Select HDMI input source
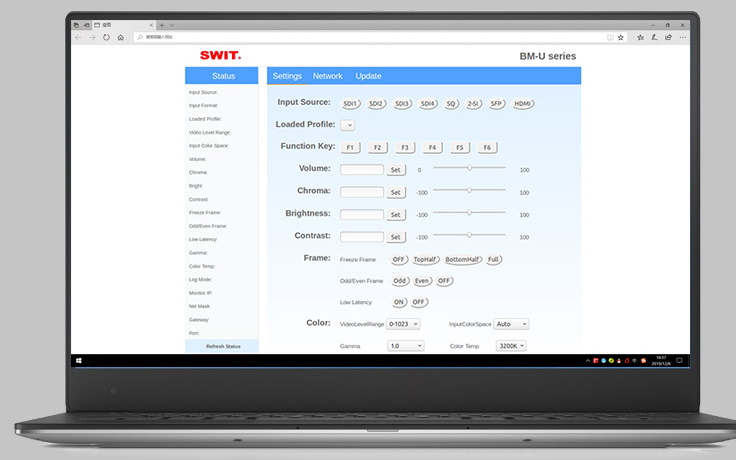The height and width of the screenshot is (460, 736). coord(523,104)
